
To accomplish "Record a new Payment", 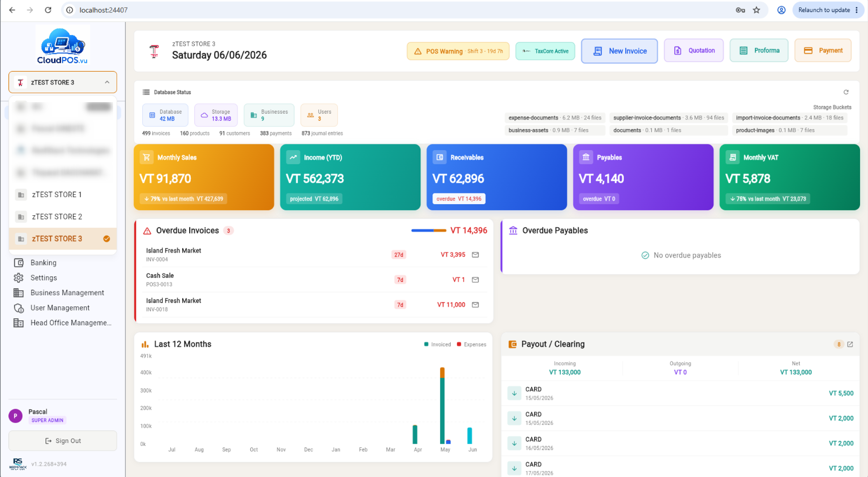I will (x=823, y=51).
